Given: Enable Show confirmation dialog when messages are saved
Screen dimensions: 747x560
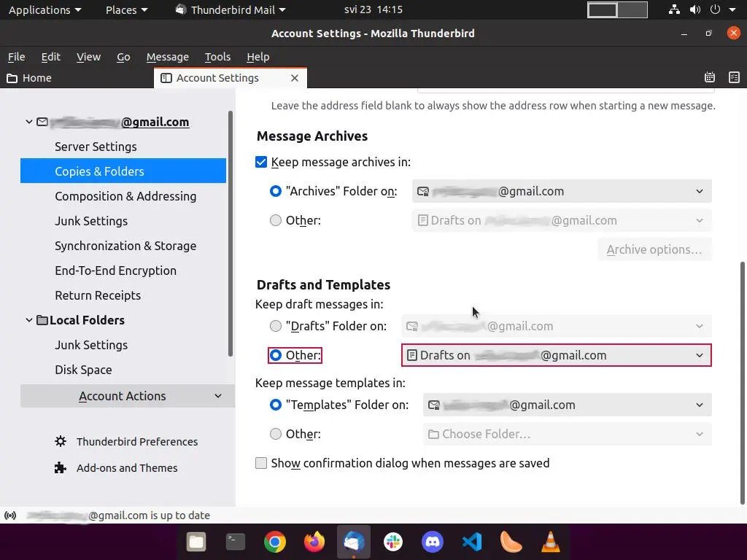Looking at the screenshot, I should (261, 463).
